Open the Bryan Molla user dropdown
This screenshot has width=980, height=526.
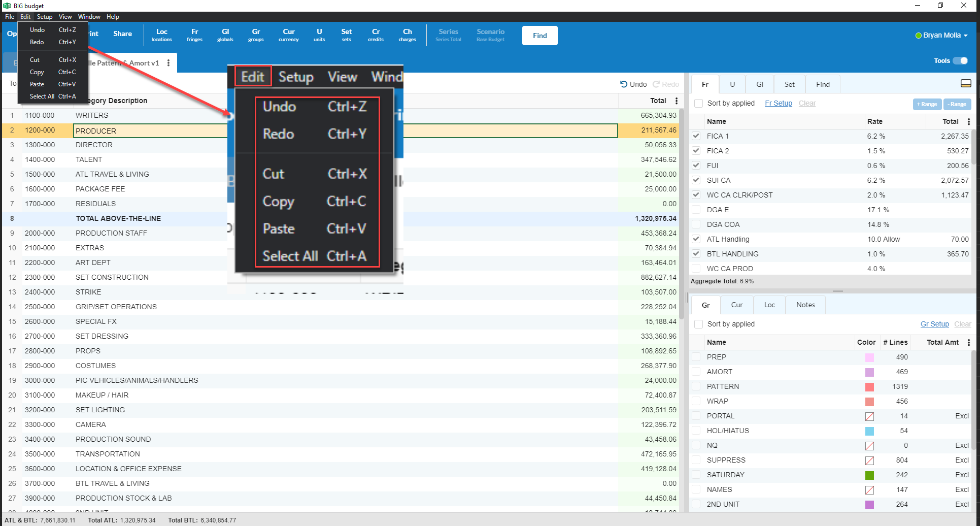click(x=942, y=35)
